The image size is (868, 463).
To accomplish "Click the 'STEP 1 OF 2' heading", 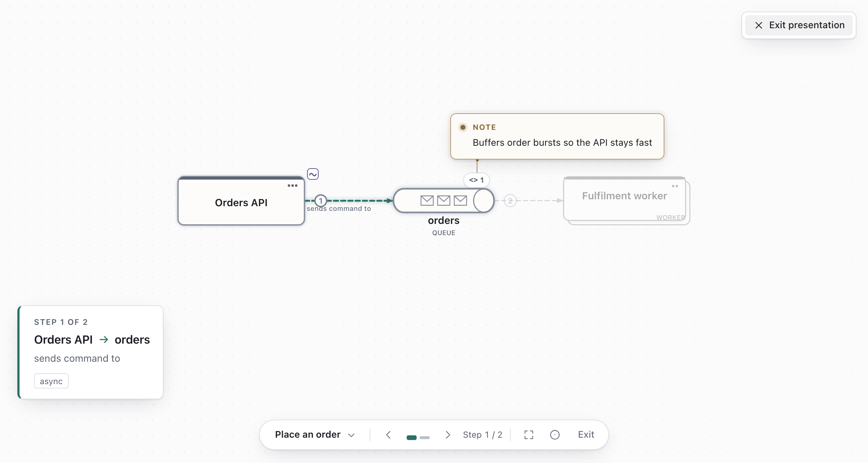I will coord(61,322).
